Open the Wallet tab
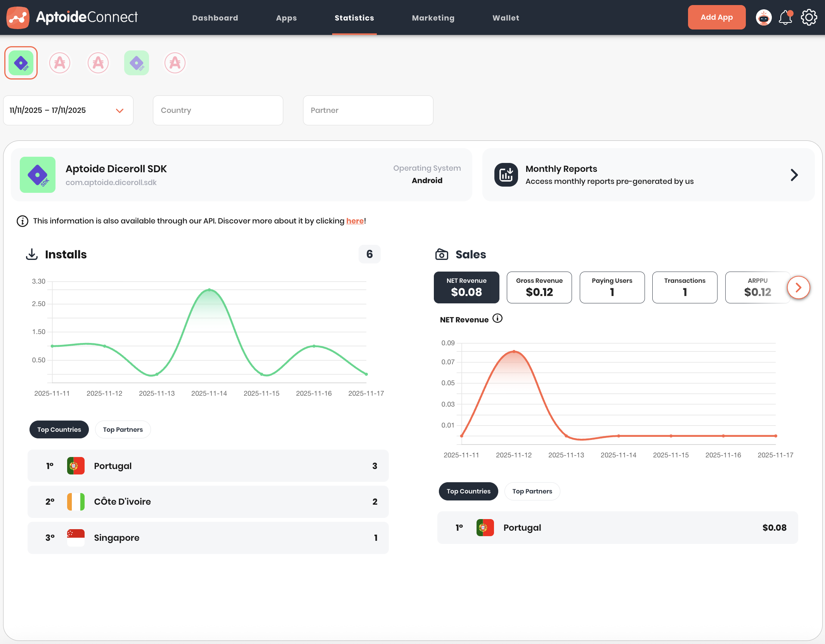Screen dimensions: 825x644 pos(506,18)
